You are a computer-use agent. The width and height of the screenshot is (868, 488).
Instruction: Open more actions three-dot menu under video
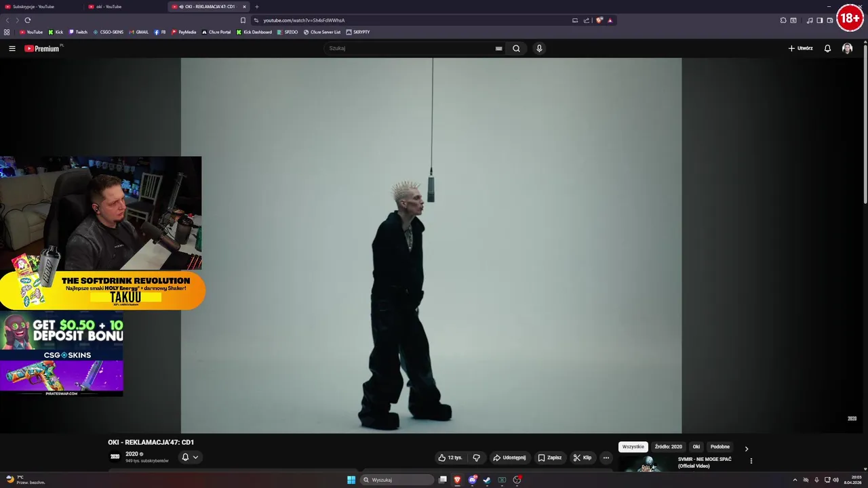606,457
